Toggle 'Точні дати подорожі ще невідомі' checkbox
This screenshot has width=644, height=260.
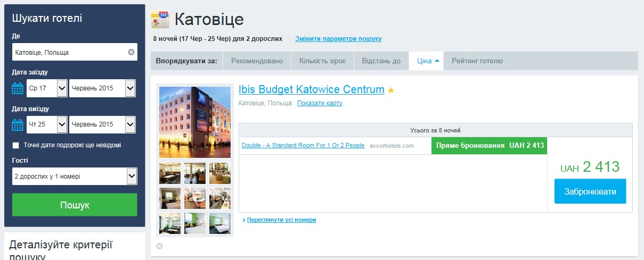(x=16, y=145)
